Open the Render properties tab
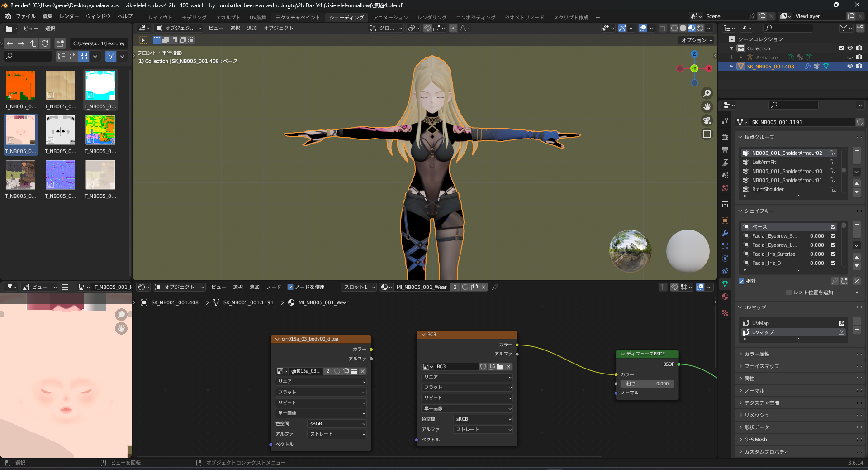Screen dimensions: 868x470 725,137
